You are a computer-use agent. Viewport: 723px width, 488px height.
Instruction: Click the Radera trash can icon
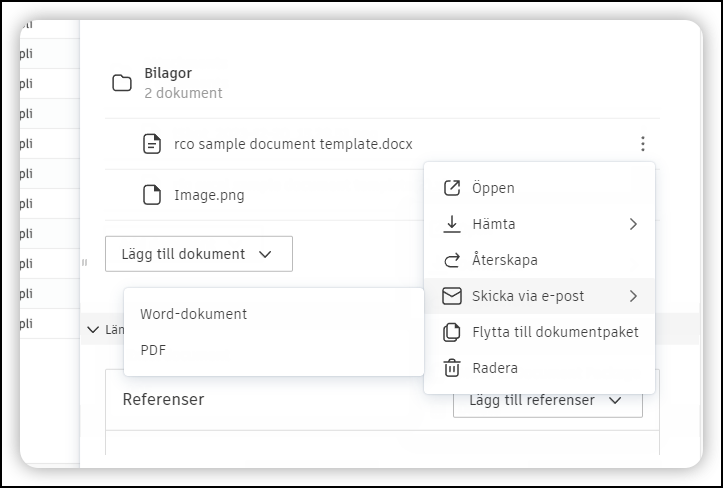tap(452, 368)
